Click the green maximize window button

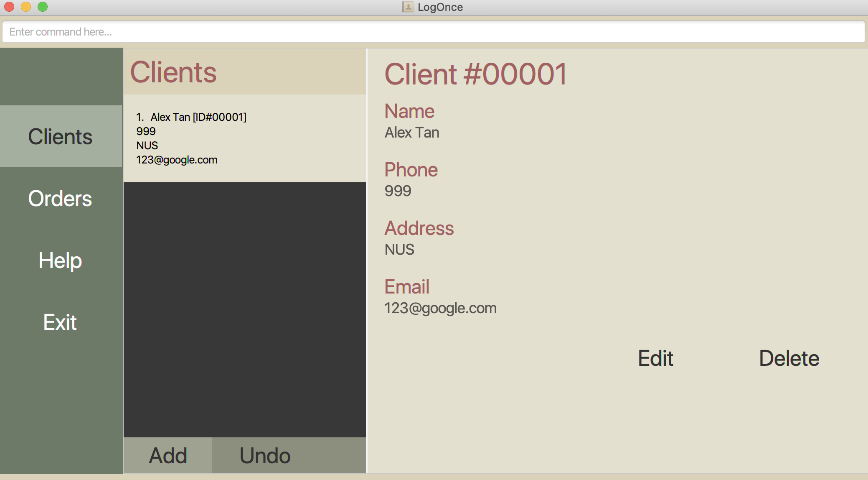pos(43,7)
